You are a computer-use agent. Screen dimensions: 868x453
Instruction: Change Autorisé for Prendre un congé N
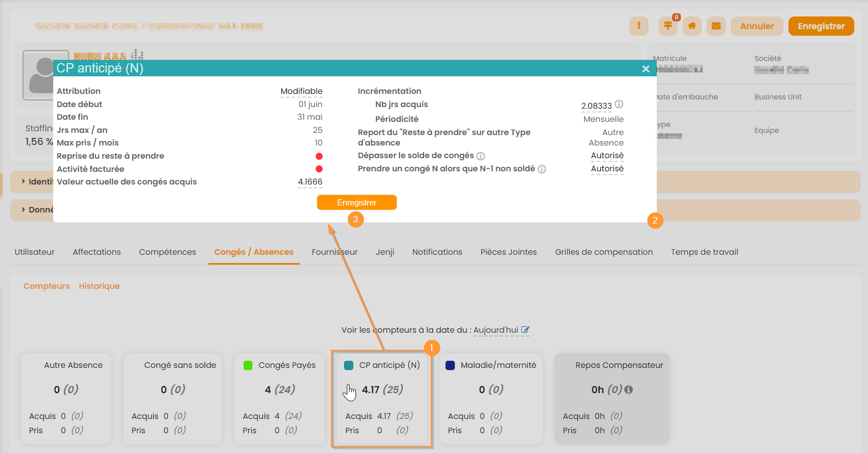coord(607,169)
